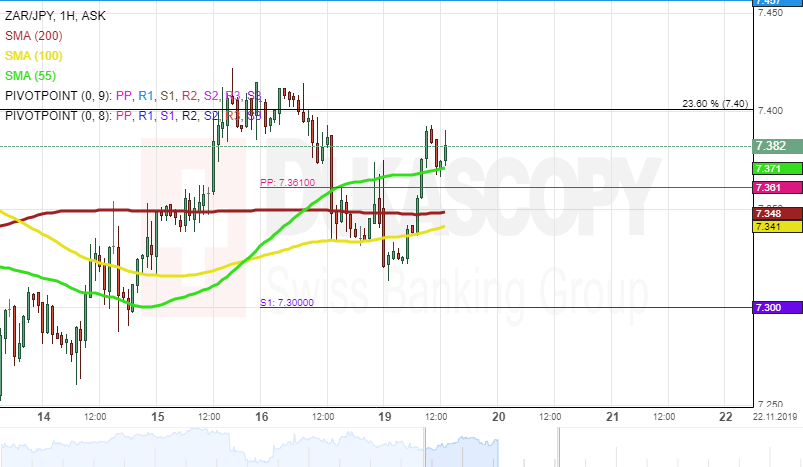Click date 19 on the time axis
This screenshot has height=467, width=803.
pyautogui.click(x=385, y=417)
